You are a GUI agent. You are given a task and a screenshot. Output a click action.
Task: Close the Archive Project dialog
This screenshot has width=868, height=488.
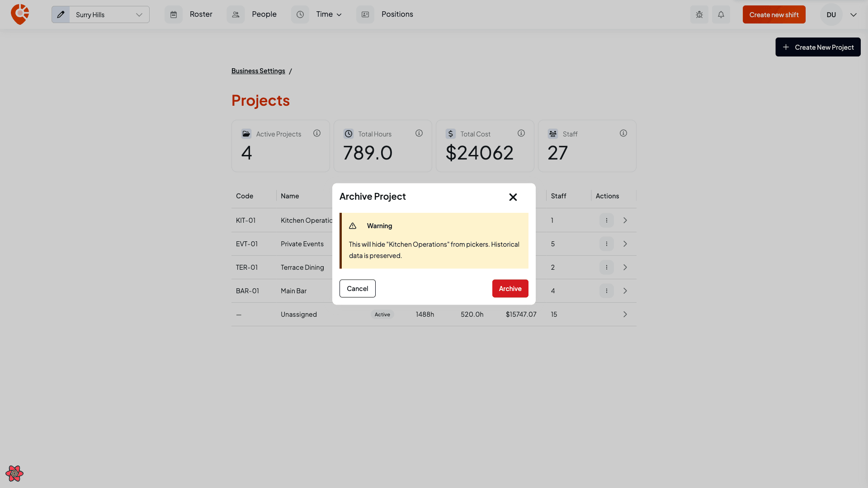click(x=513, y=197)
